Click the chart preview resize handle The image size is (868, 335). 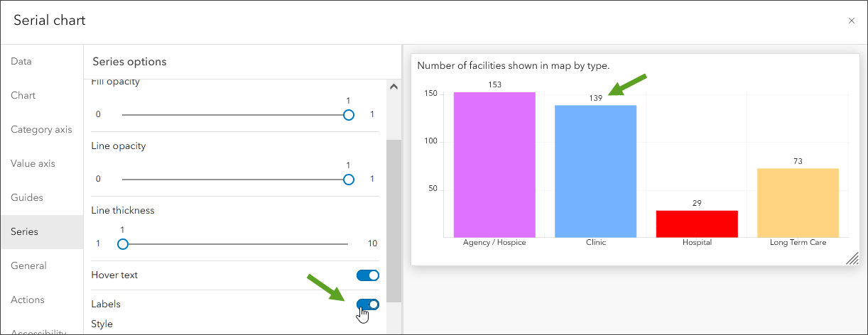(852, 259)
